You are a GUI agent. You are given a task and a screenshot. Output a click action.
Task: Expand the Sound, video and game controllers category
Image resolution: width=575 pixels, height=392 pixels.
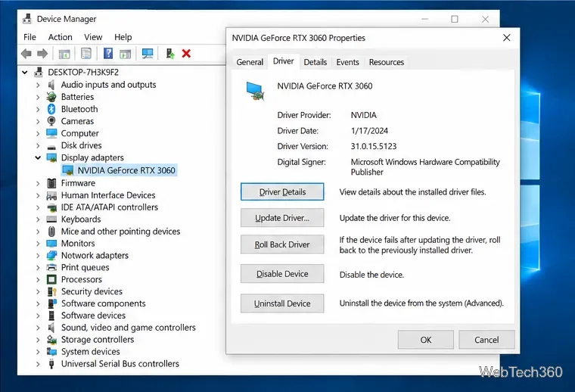pyautogui.click(x=38, y=328)
